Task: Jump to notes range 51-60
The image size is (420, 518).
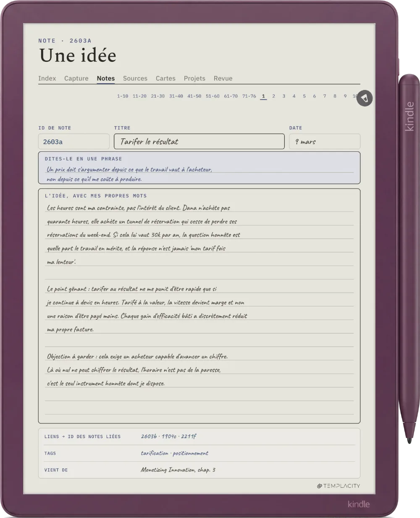Action: [213, 96]
